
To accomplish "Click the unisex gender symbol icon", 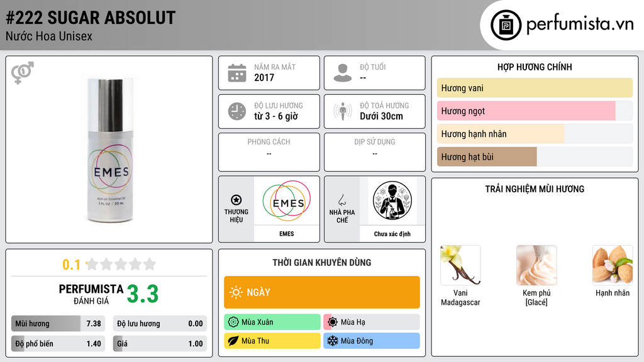I will tap(23, 73).
